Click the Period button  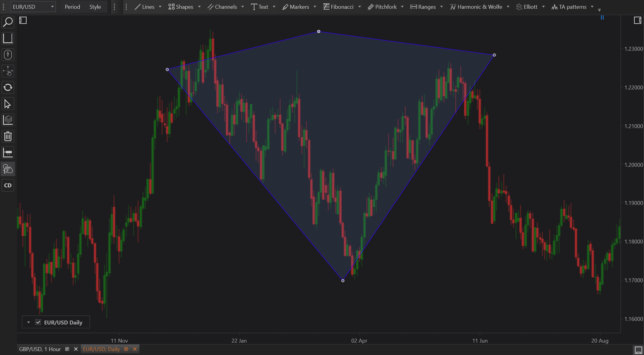[72, 7]
